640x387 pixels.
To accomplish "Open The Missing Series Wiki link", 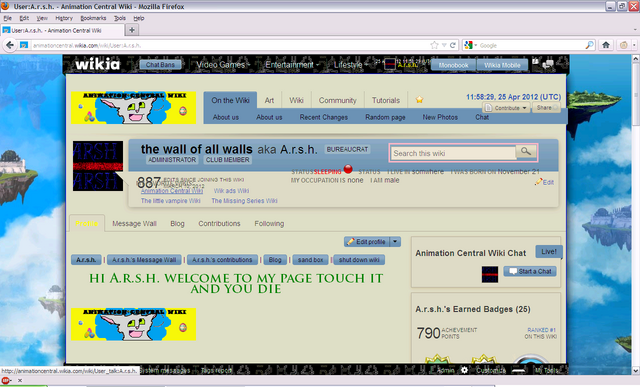I will (x=244, y=201).
